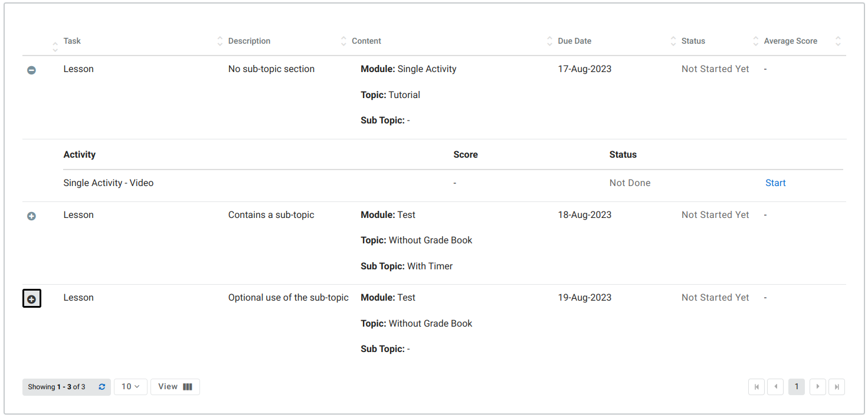Open the page size 10 dropdown
This screenshot has width=868, height=417.
(x=130, y=386)
